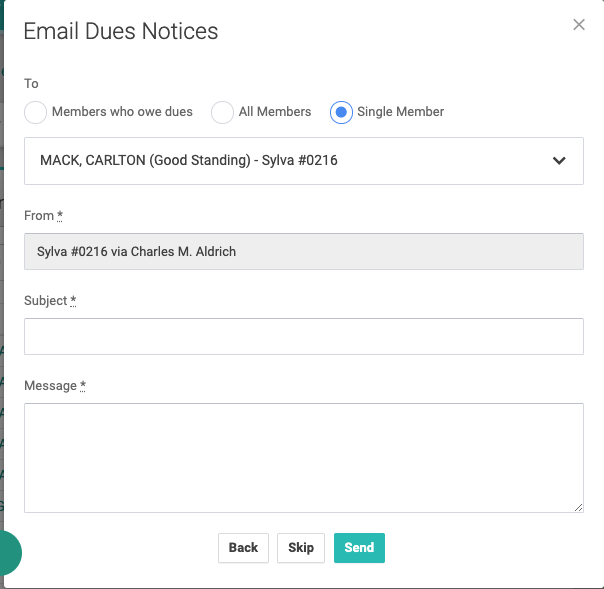
Task: Click the From sender field
Action: [304, 251]
